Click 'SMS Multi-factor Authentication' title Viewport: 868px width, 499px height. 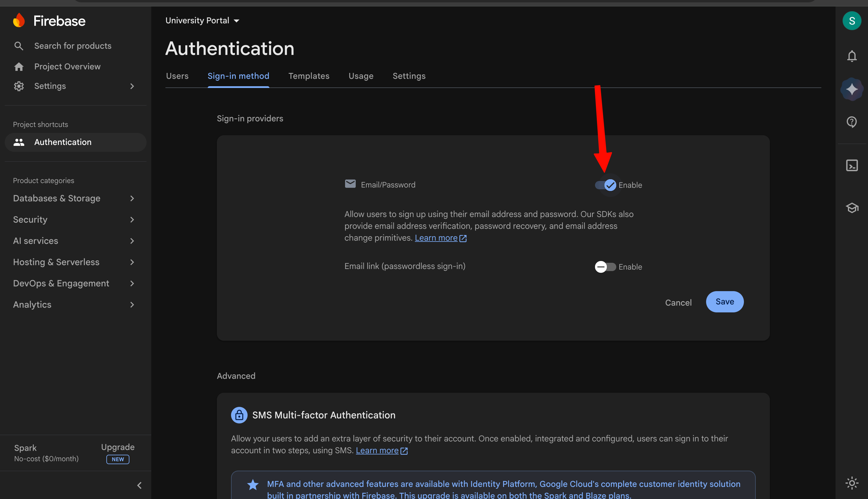point(324,415)
